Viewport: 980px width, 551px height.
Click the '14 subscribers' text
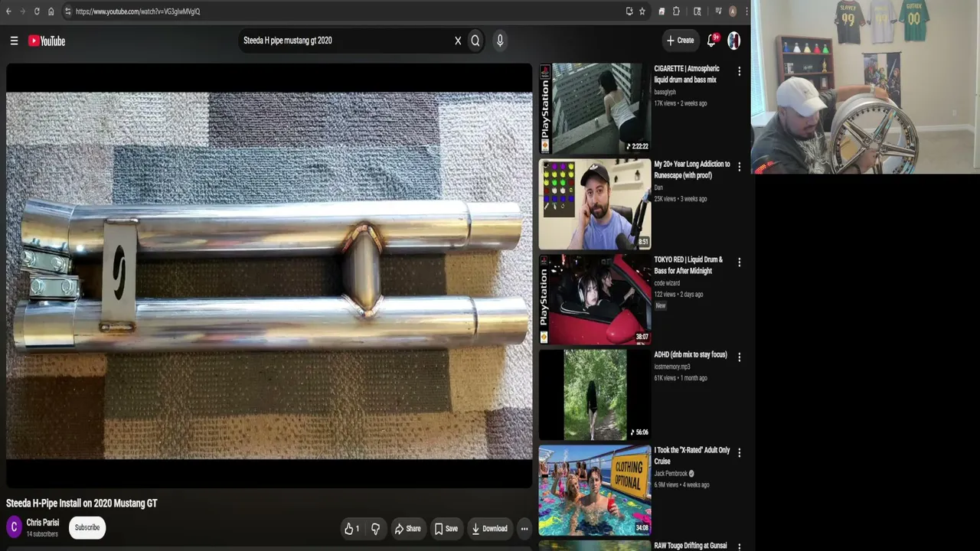click(42, 534)
